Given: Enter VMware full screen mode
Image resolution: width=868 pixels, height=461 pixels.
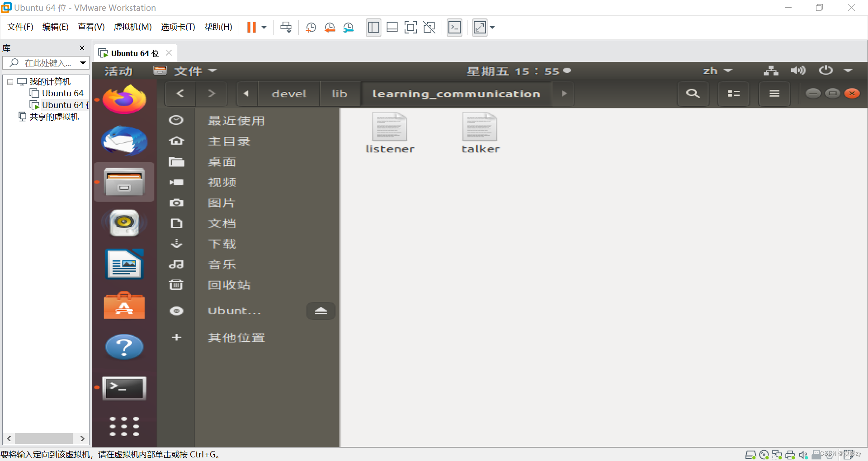Looking at the screenshot, I should (410, 28).
